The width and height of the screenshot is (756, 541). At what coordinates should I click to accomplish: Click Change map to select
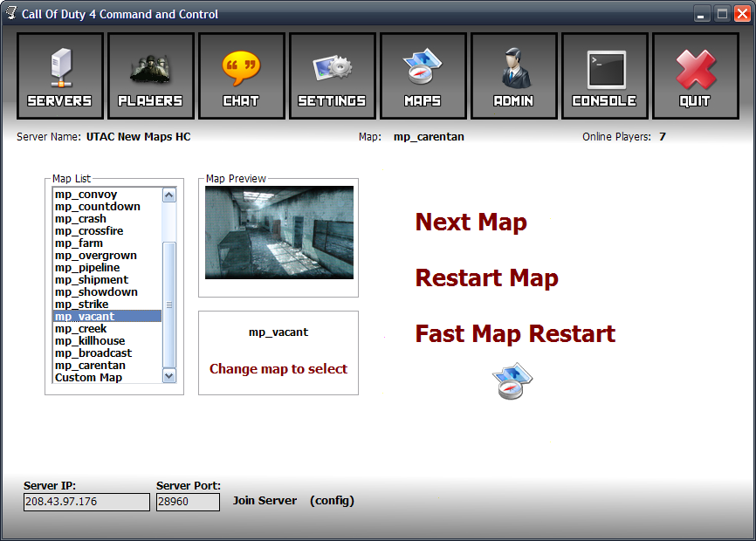click(x=278, y=369)
